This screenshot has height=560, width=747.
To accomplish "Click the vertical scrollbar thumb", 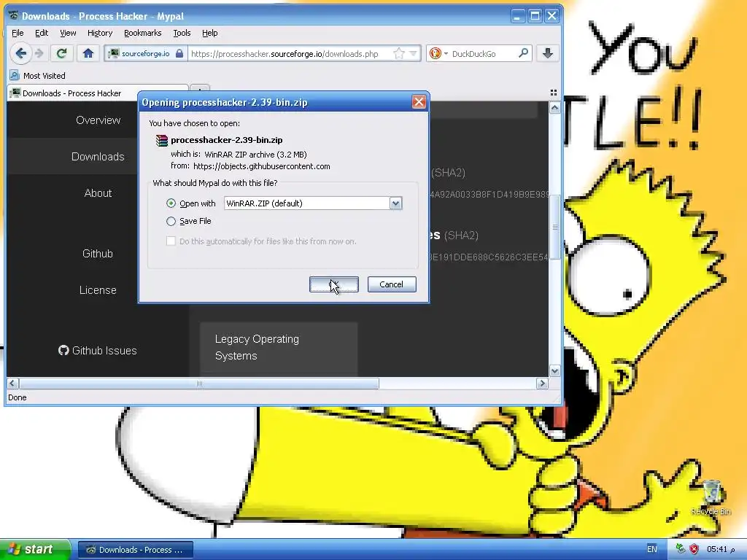I will tap(554, 227).
